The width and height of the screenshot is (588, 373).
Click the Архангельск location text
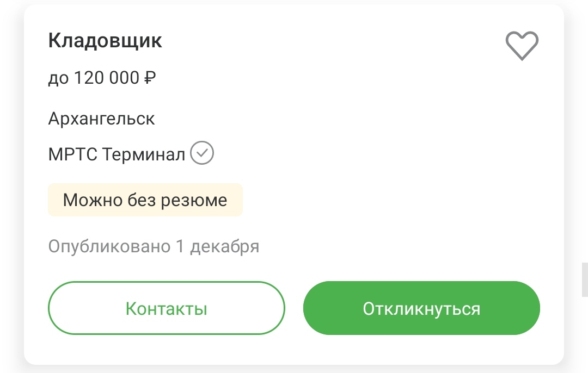coord(101,119)
